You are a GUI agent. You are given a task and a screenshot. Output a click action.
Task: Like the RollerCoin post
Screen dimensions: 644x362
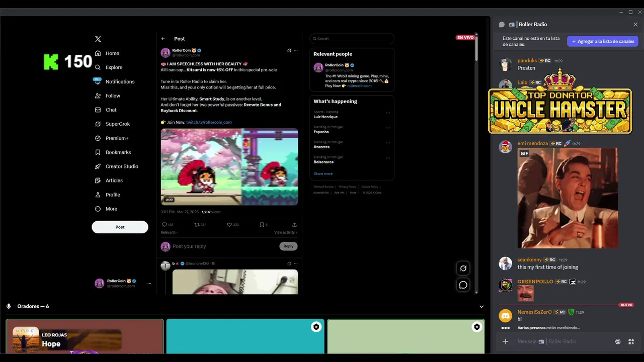tap(229, 225)
